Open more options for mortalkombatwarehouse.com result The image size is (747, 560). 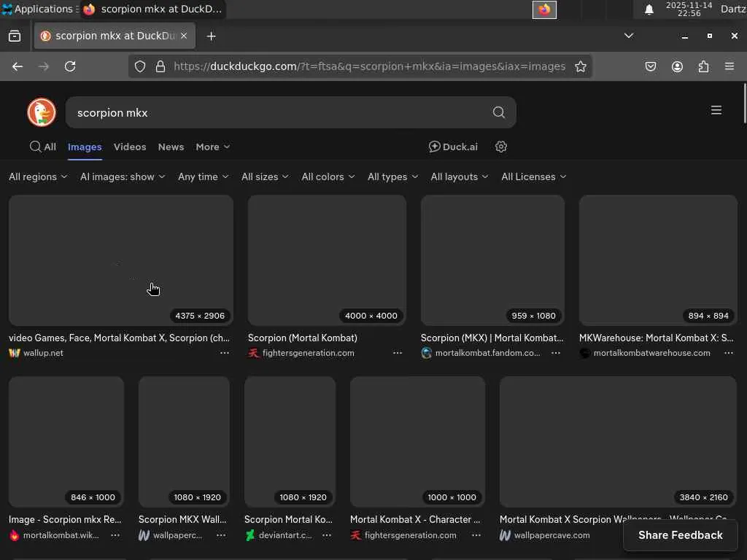coord(729,353)
